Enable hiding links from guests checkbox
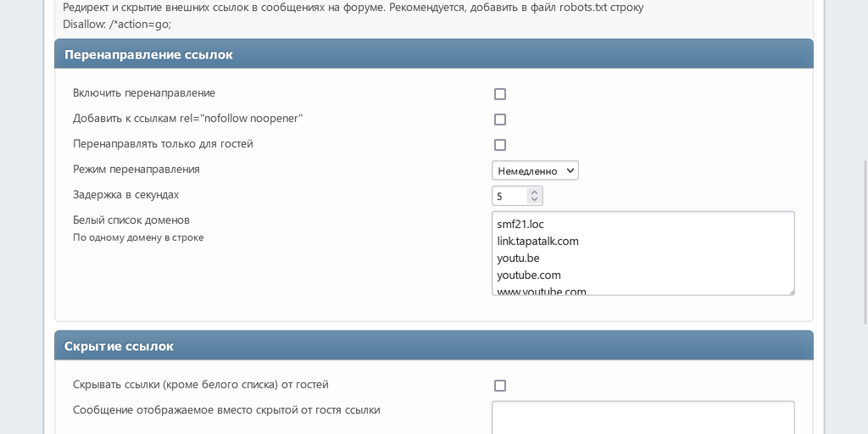This screenshot has width=868, height=434. click(500, 386)
